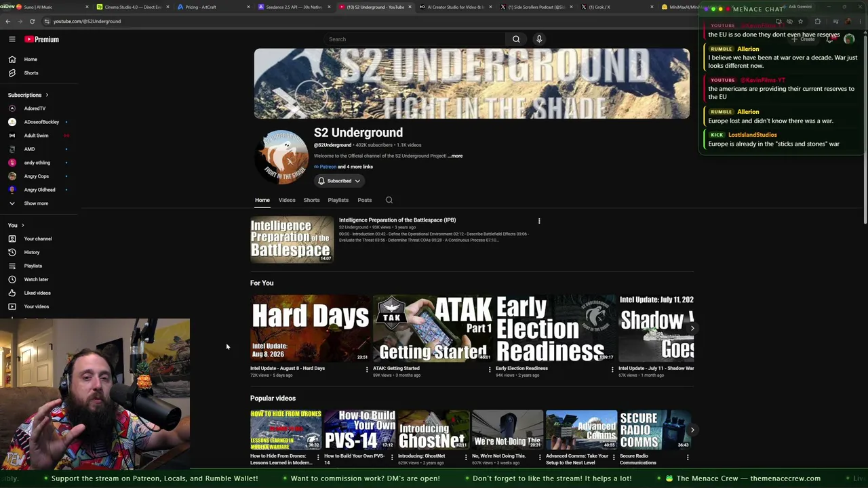This screenshot has width=868, height=488.
Task: Switch to the channel Videos tab
Action: point(287,200)
